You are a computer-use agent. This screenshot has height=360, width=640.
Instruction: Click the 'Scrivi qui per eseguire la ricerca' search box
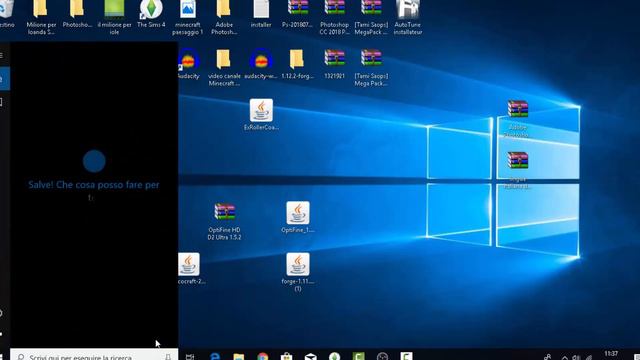94,355
